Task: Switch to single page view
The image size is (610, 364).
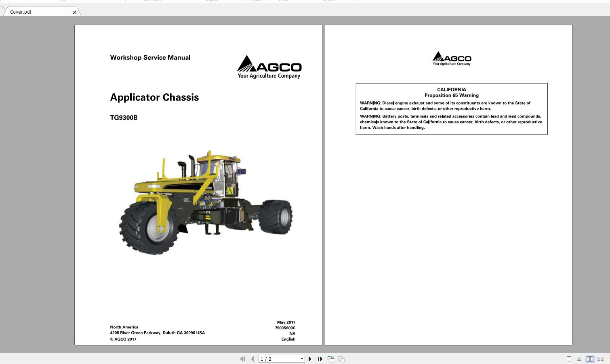Action: 569,359
